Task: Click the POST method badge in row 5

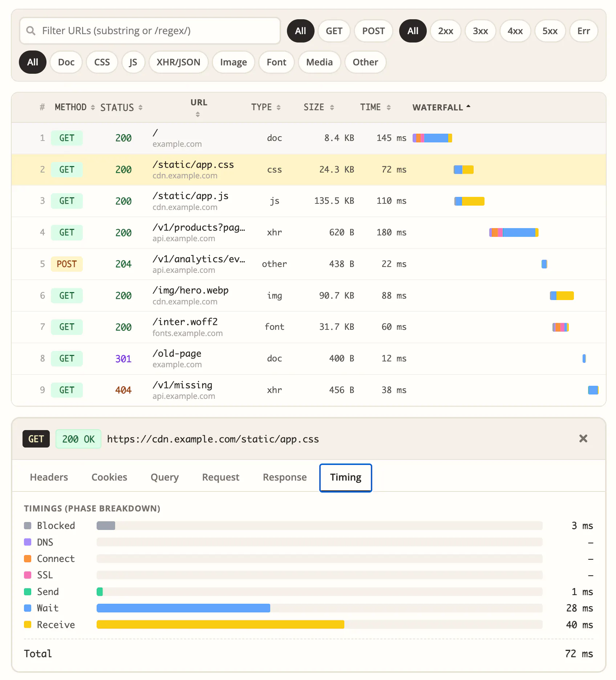Action: click(67, 264)
